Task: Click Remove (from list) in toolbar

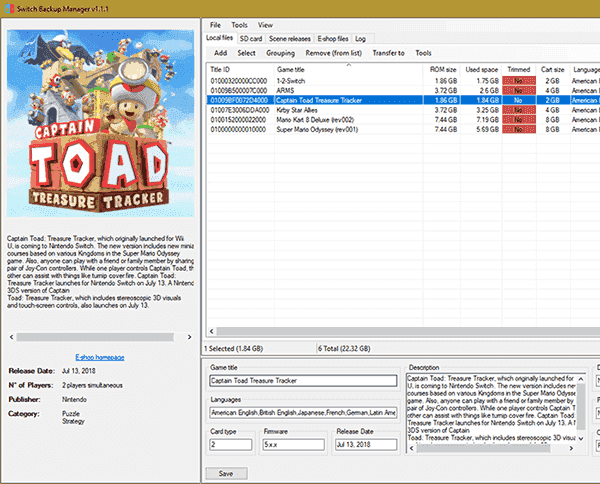Action: coord(334,53)
